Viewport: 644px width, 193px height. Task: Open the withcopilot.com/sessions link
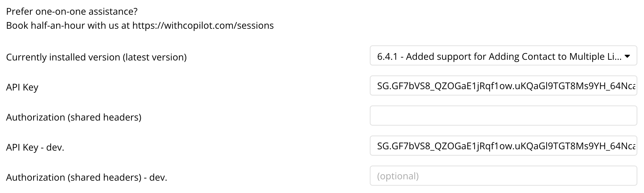[x=203, y=26]
